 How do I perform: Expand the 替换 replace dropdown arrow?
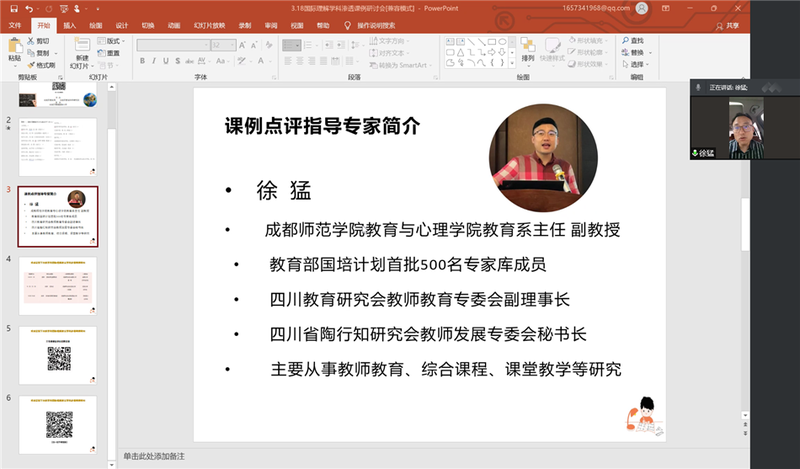650,53
